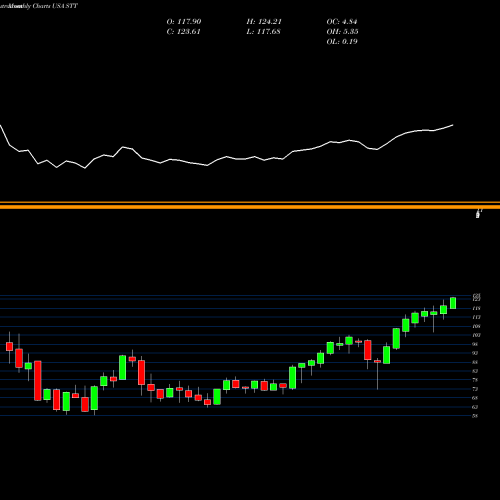This screenshot has height=500, width=500.
Task: Click the 98 price axis label
Action: pos(475,344)
